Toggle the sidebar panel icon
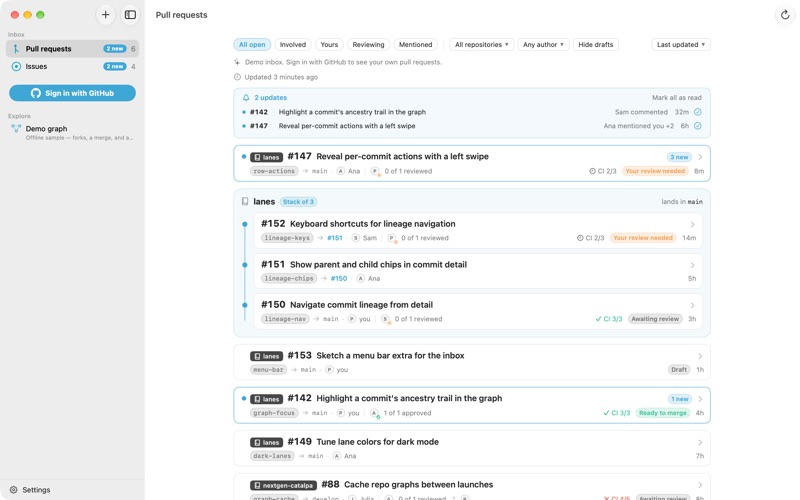Viewport: 800px width, 500px height. click(x=130, y=15)
